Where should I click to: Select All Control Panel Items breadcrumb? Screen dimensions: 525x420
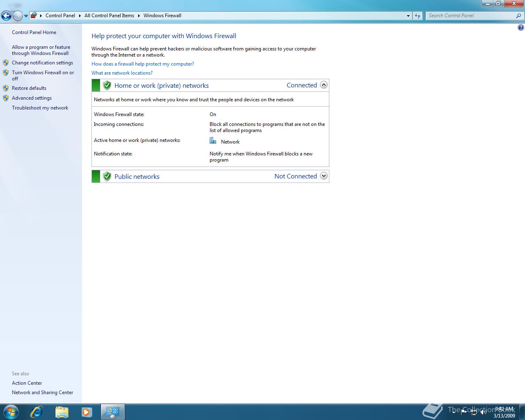(109, 16)
